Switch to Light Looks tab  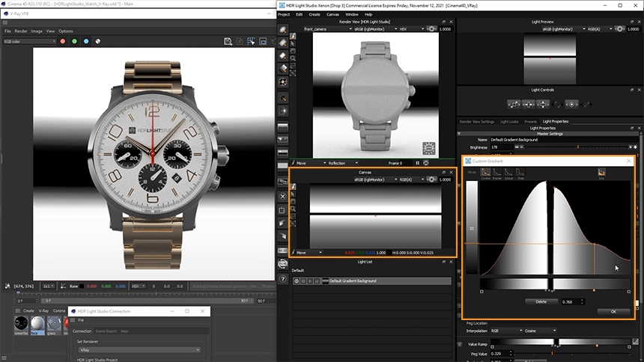pos(509,121)
